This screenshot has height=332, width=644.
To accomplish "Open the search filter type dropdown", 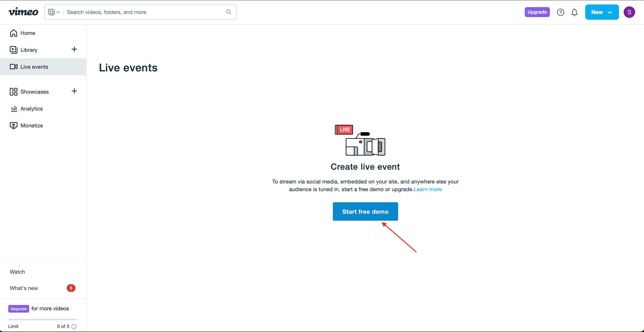I will click(53, 12).
